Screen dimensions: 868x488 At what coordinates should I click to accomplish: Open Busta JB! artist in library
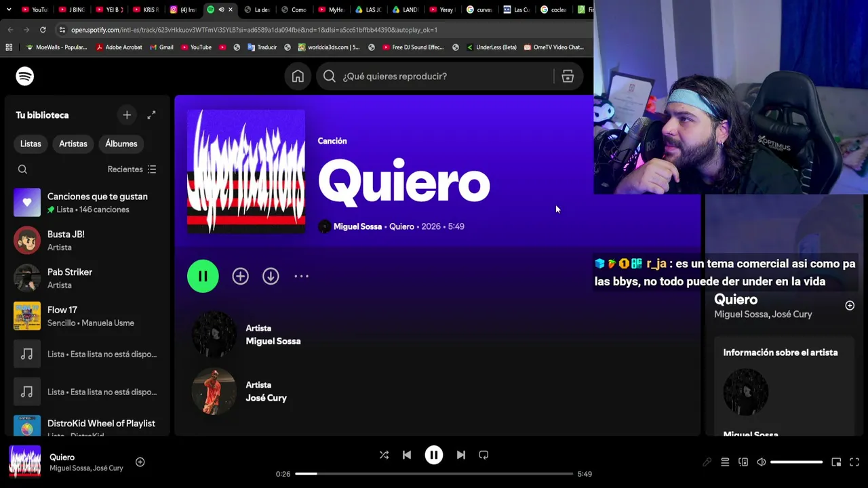(86, 241)
